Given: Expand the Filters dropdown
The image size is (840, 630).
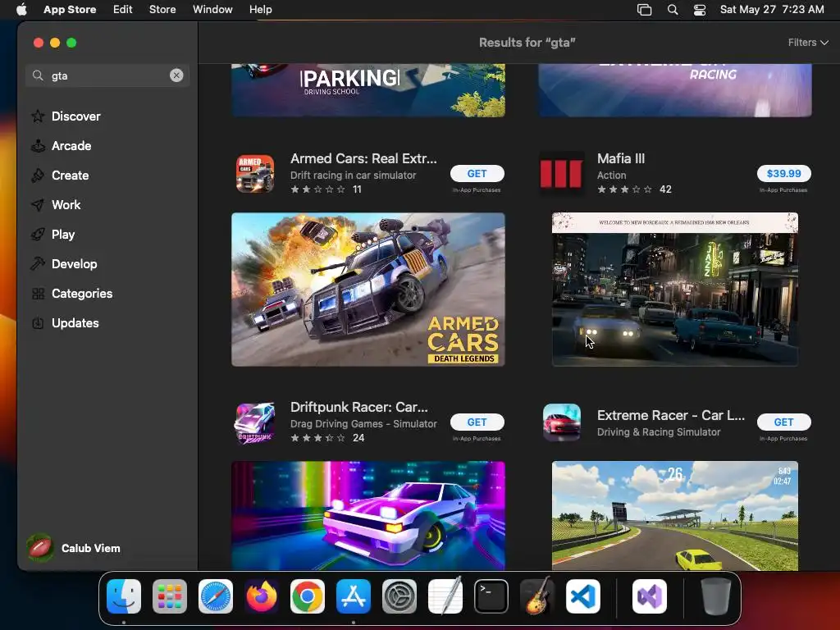Looking at the screenshot, I should tap(808, 43).
